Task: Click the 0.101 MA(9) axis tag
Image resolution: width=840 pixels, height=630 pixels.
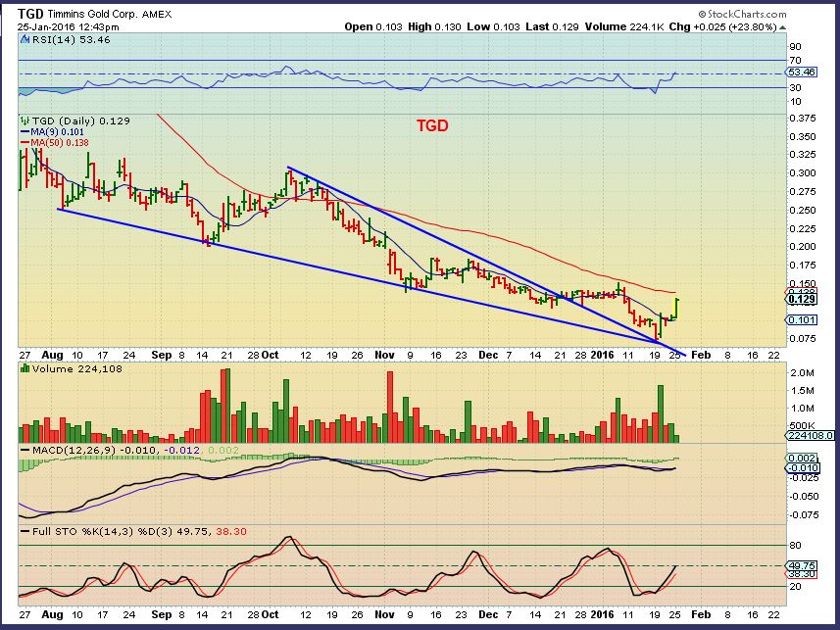Action: (x=802, y=319)
